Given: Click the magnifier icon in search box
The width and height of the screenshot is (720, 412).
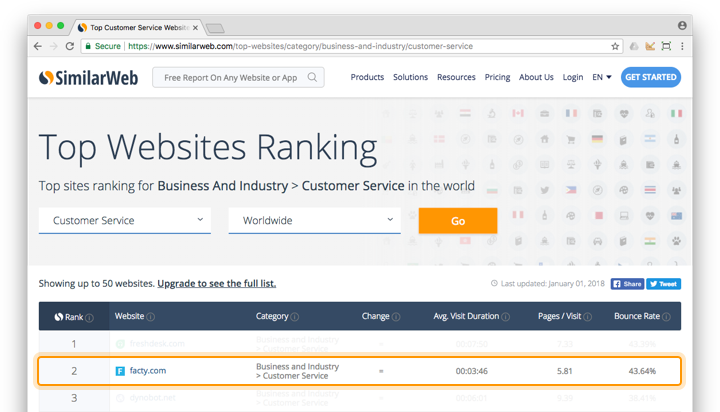Looking at the screenshot, I should tap(312, 77).
